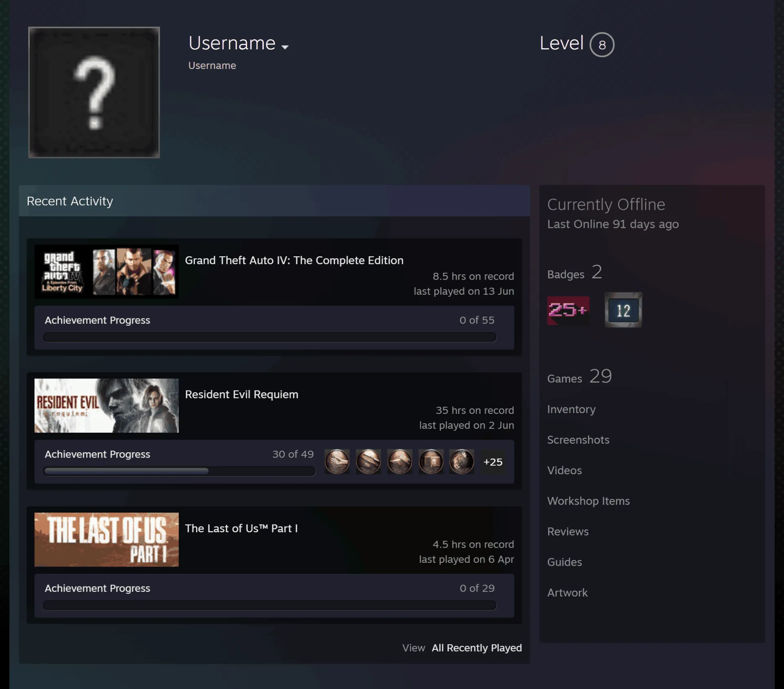Click the Recent Activity header
The width and height of the screenshot is (784, 689).
(274, 201)
